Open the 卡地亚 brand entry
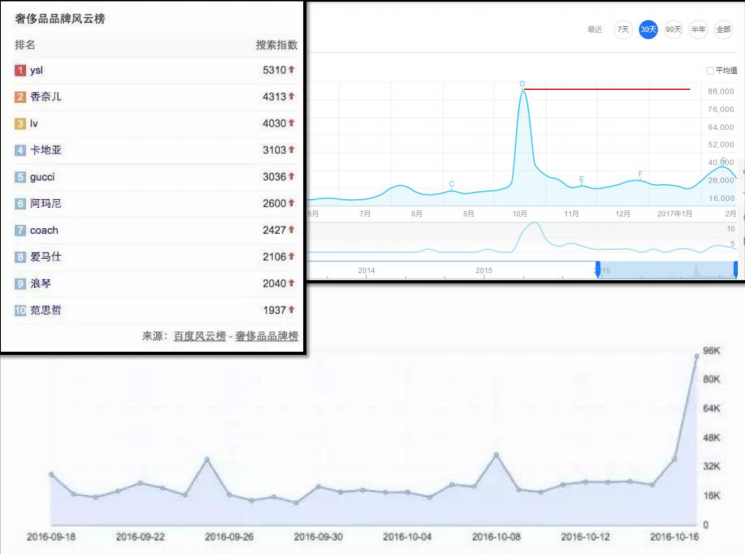 [x=46, y=150]
